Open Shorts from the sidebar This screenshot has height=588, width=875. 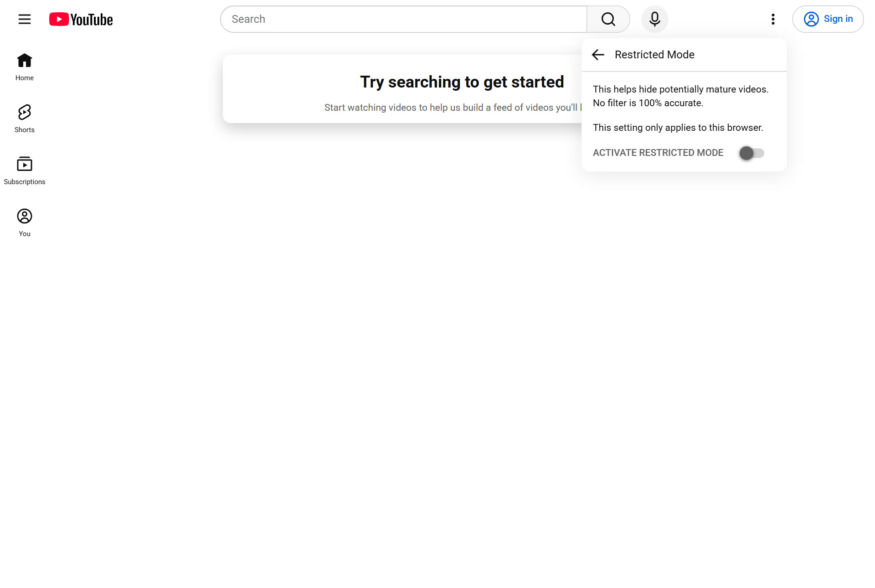coord(25,119)
